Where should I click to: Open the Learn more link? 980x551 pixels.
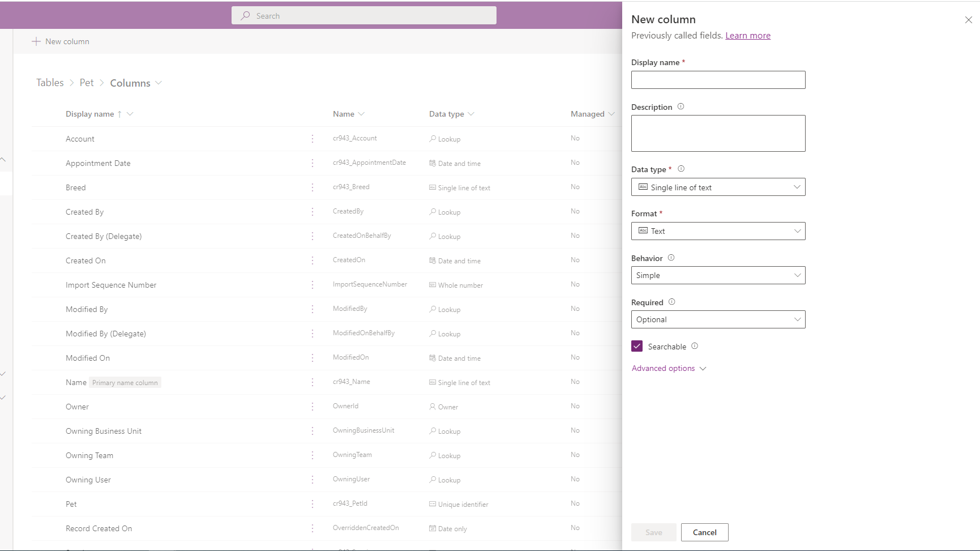(748, 35)
